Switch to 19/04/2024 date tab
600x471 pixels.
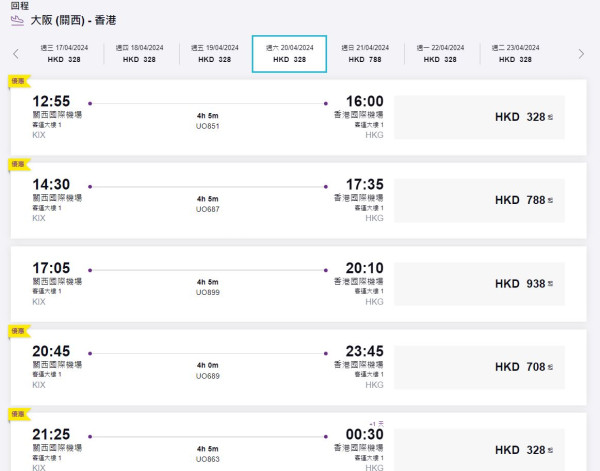coord(214,54)
